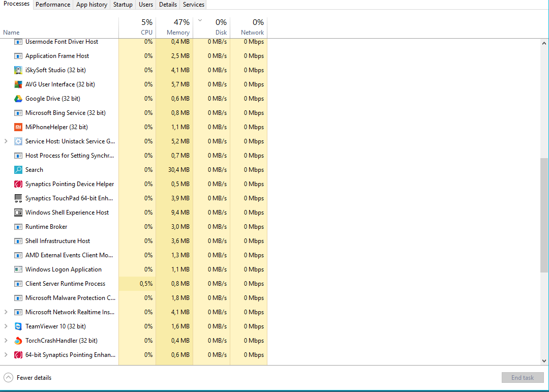Open the App history tab
Screen dimensions: 549x392
91,5
